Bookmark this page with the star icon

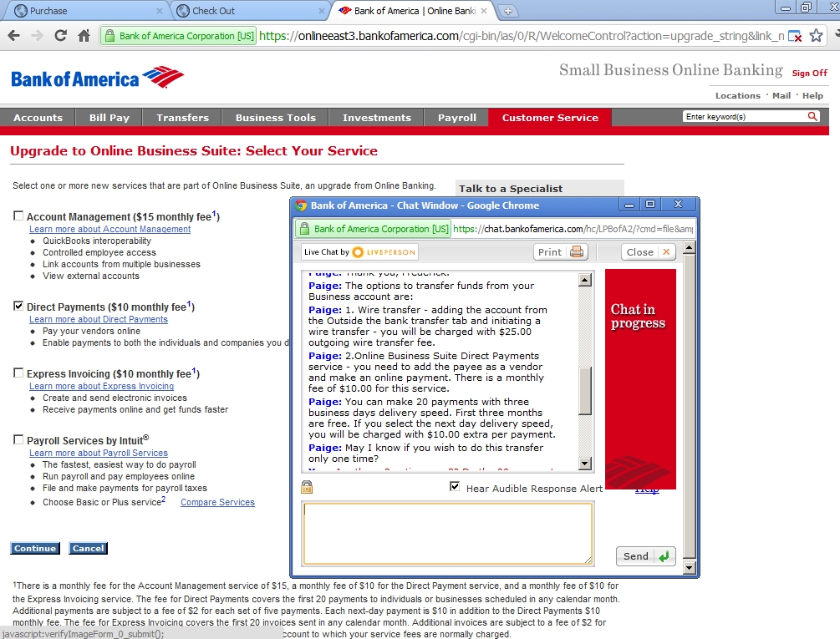click(x=816, y=36)
